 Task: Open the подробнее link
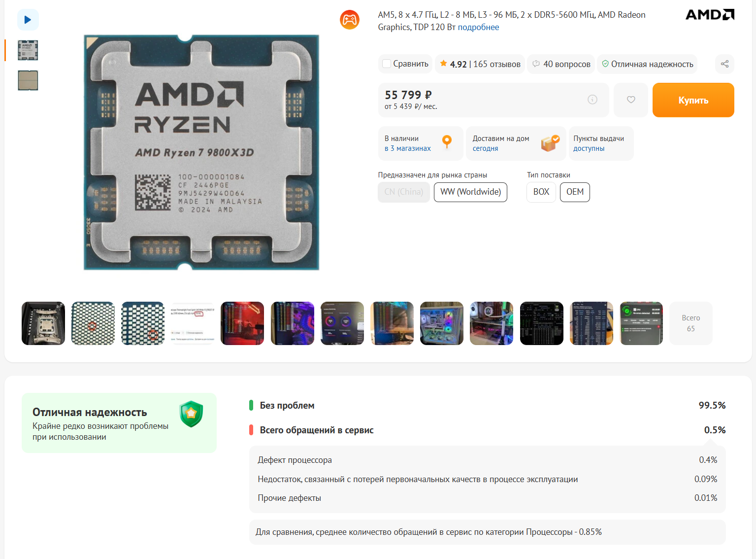478,28
